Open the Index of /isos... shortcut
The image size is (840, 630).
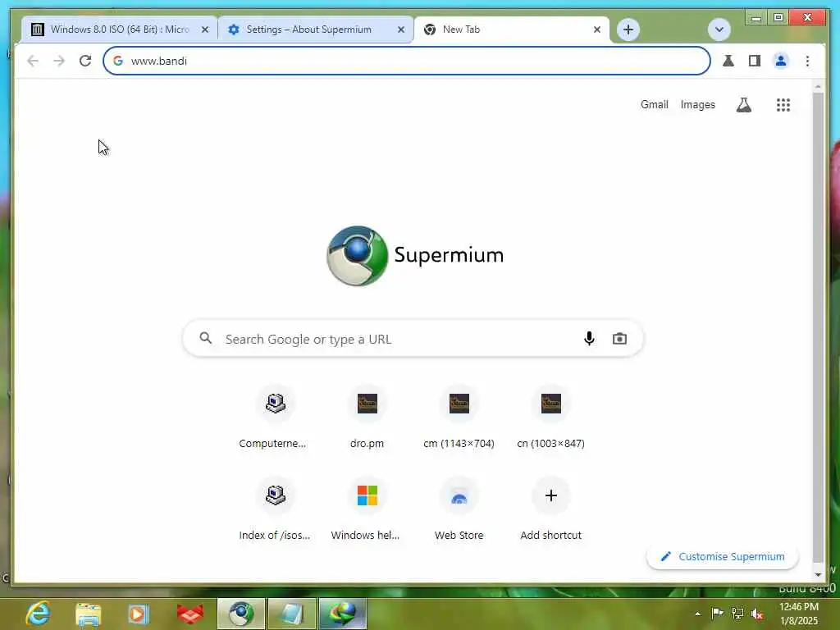tap(275, 510)
